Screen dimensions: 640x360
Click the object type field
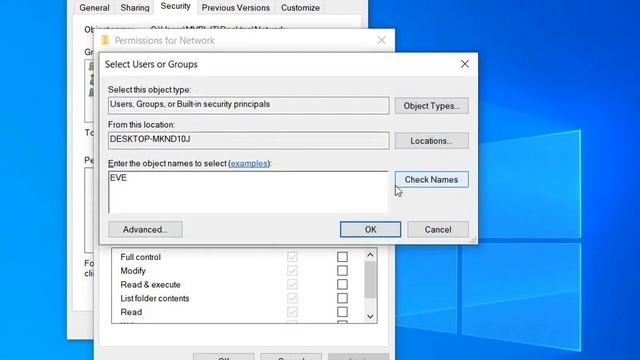point(249,105)
